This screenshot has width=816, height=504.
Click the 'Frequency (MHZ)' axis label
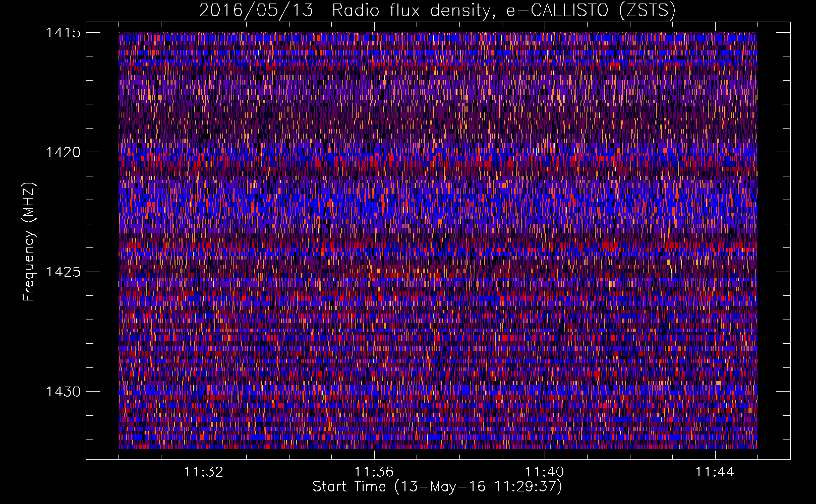[29, 241]
